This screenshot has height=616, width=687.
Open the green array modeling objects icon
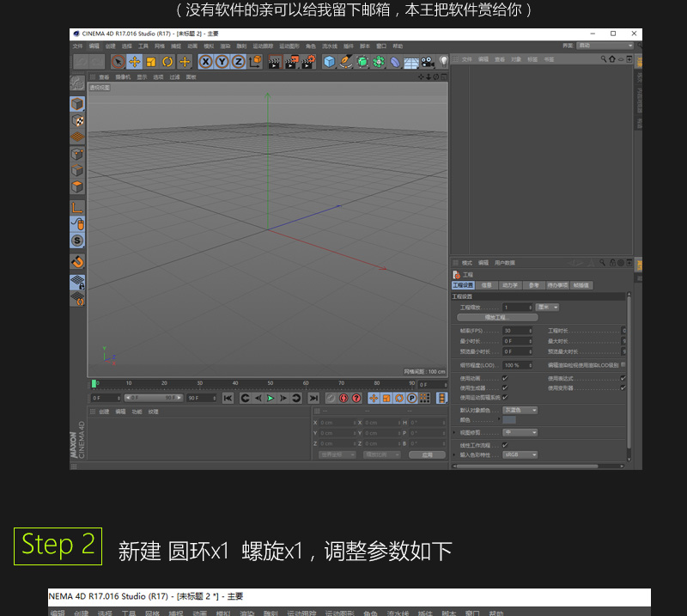coord(379,62)
